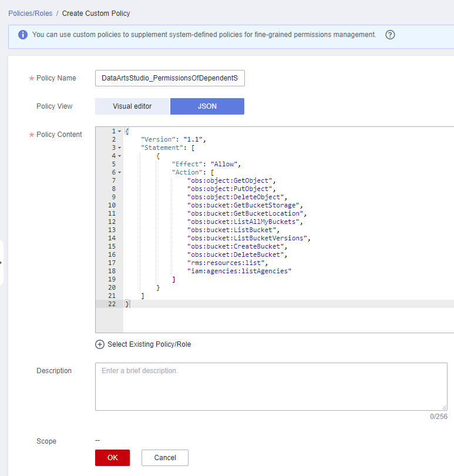Click the "iam:agencies:listAgencies" line
Image resolution: width=454 pixels, height=476 pixels.
(x=239, y=271)
